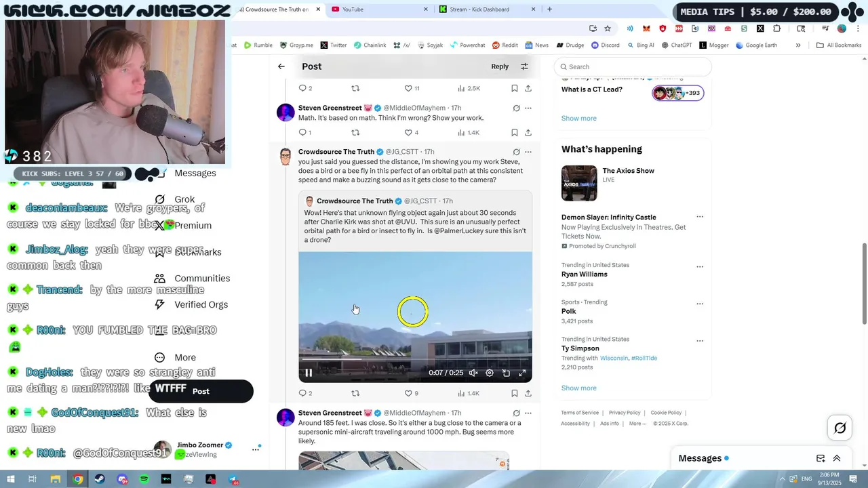This screenshot has height=488, width=868.
Task: Open Communities in X sidebar
Action: [x=193, y=279]
